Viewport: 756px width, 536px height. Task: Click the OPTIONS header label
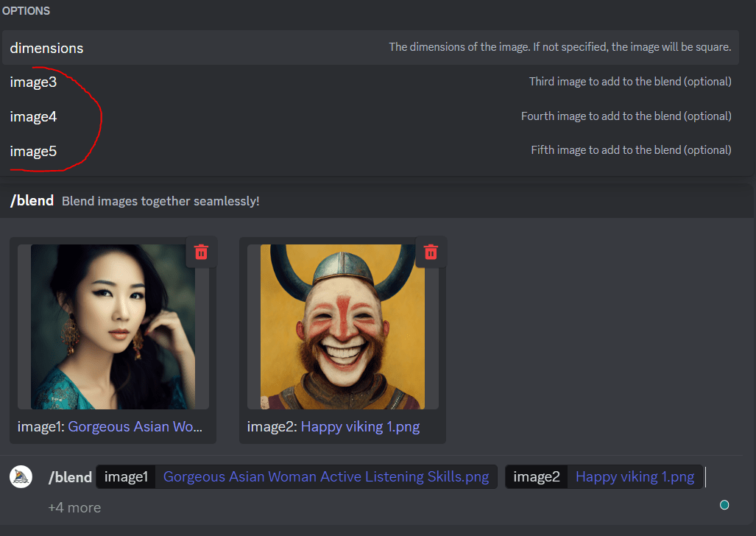[x=26, y=10]
